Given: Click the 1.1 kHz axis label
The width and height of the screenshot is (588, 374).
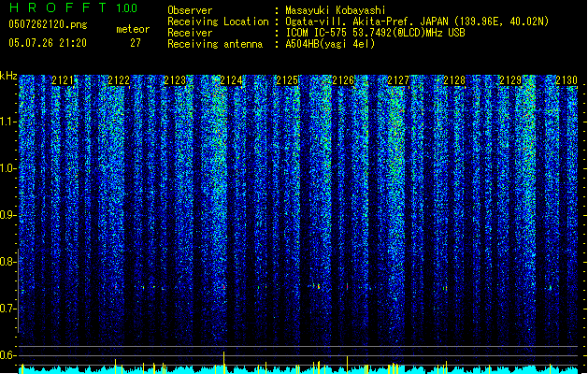Looking at the screenshot, I should tap(7, 122).
